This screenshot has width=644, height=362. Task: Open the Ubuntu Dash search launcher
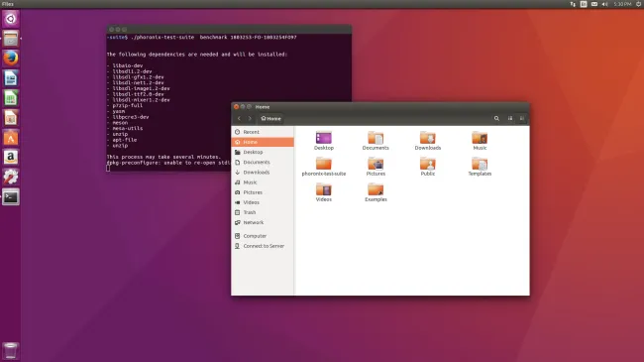coord(11,19)
